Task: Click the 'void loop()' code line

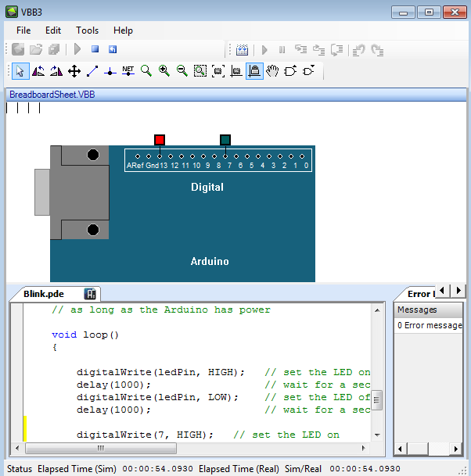Action: coord(85,335)
